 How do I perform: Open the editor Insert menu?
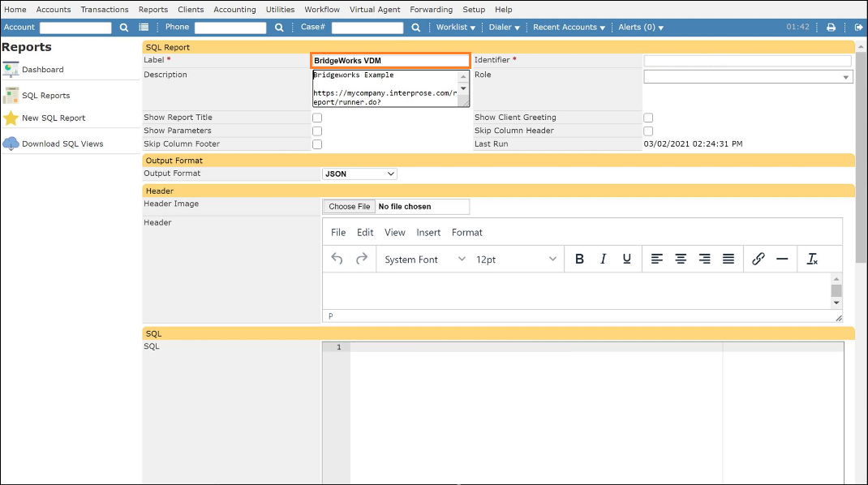click(x=428, y=233)
